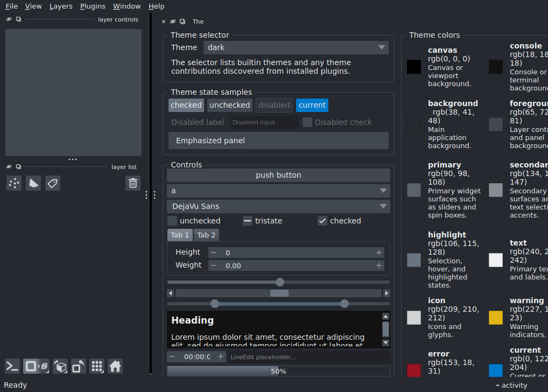The image size is (548, 392).
Task: Add a new points layer
Action: click(x=14, y=183)
